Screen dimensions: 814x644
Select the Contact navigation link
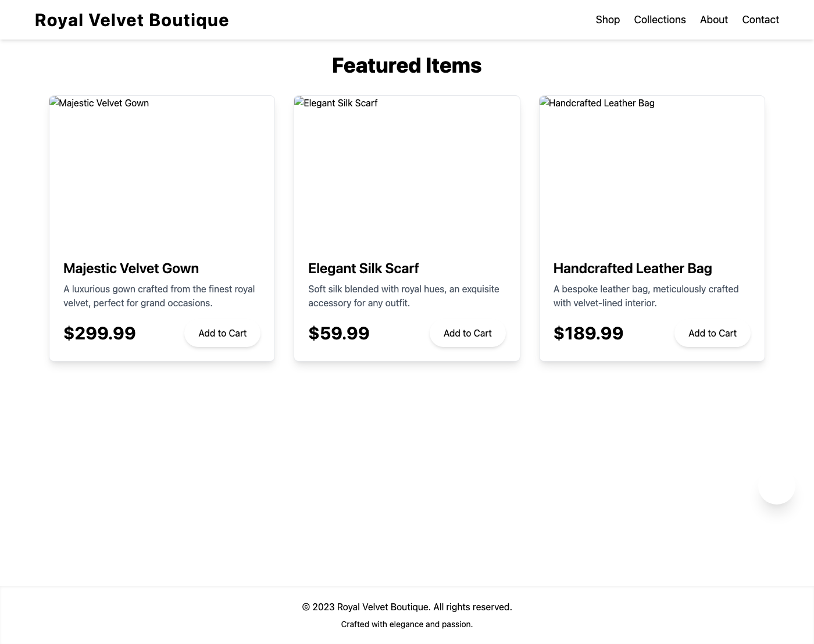(760, 19)
